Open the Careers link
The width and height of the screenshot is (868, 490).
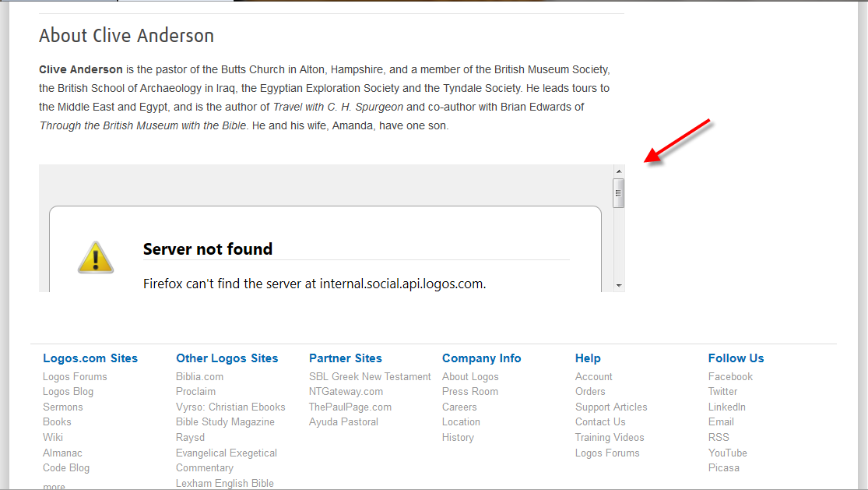tap(459, 407)
